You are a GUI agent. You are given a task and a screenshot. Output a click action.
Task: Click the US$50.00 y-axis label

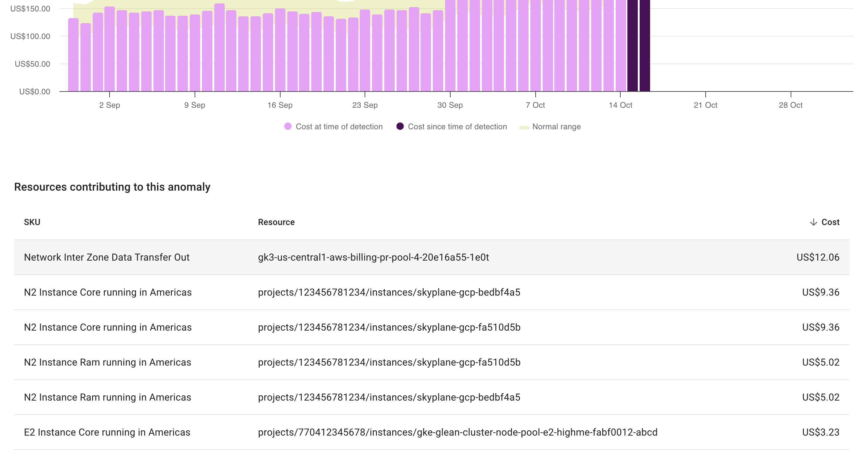pyautogui.click(x=32, y=64)
